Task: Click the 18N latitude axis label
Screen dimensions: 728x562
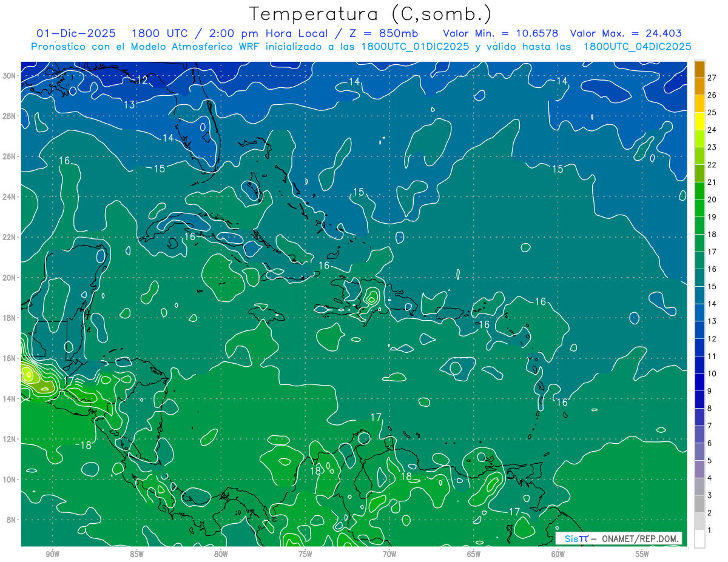Action: point(10,318)
